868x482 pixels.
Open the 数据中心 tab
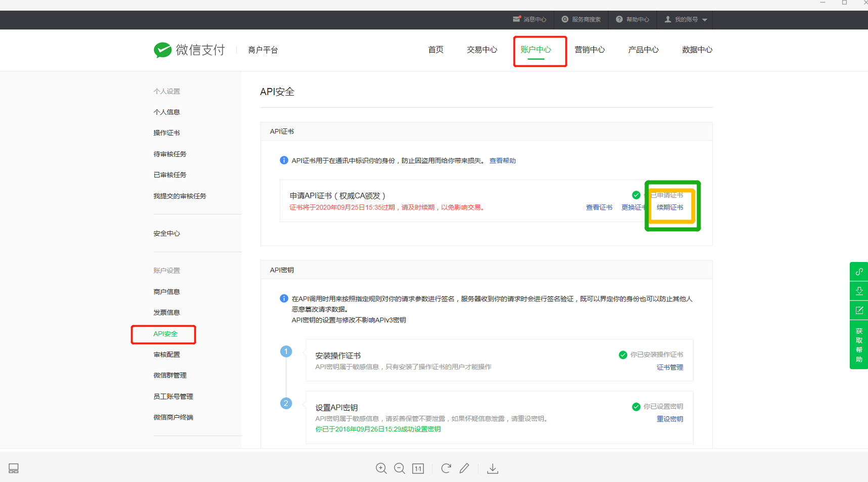click(x=697, y=50)
